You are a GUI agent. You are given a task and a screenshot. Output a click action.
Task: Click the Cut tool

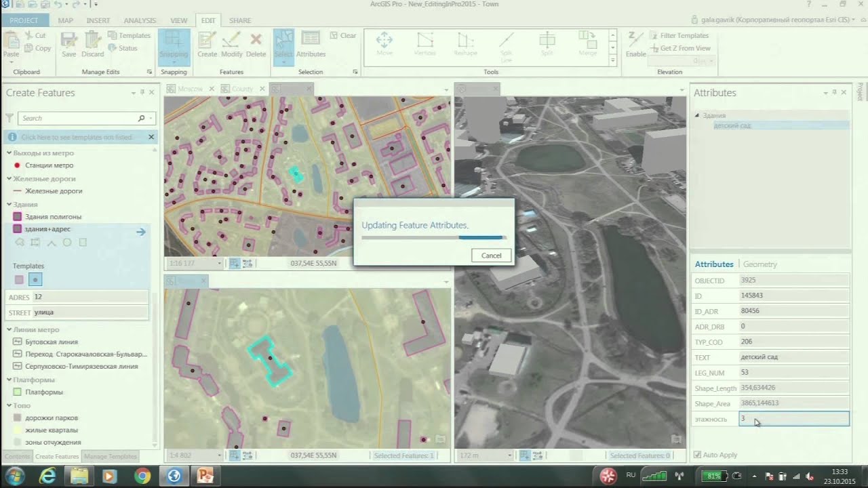(35, 35)
